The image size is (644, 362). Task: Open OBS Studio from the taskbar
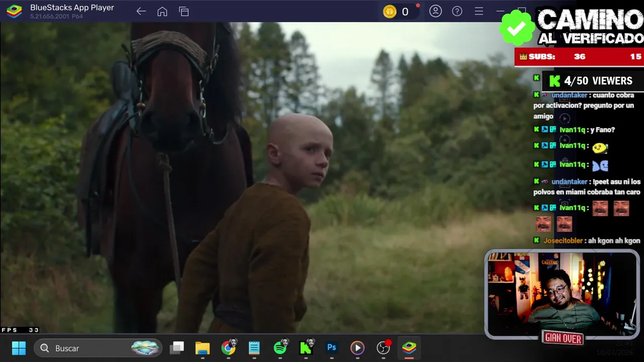pyautogui.click(x=383, y=348)
